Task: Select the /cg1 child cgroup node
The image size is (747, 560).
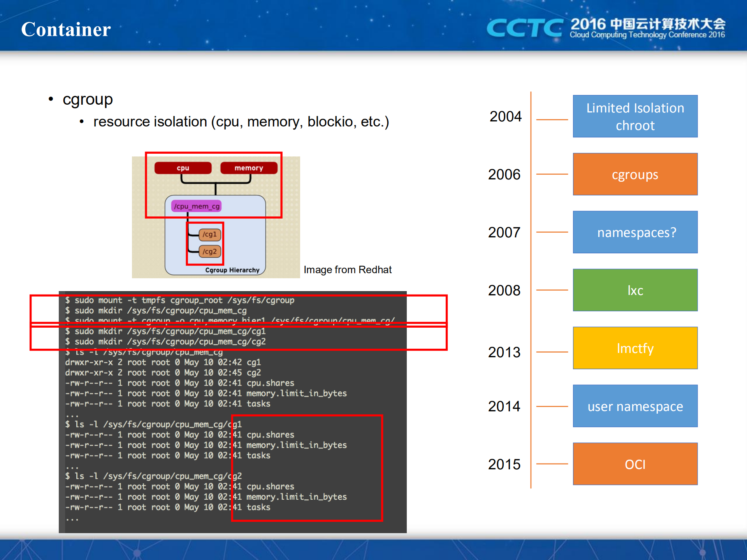Action: click(209, 235)
